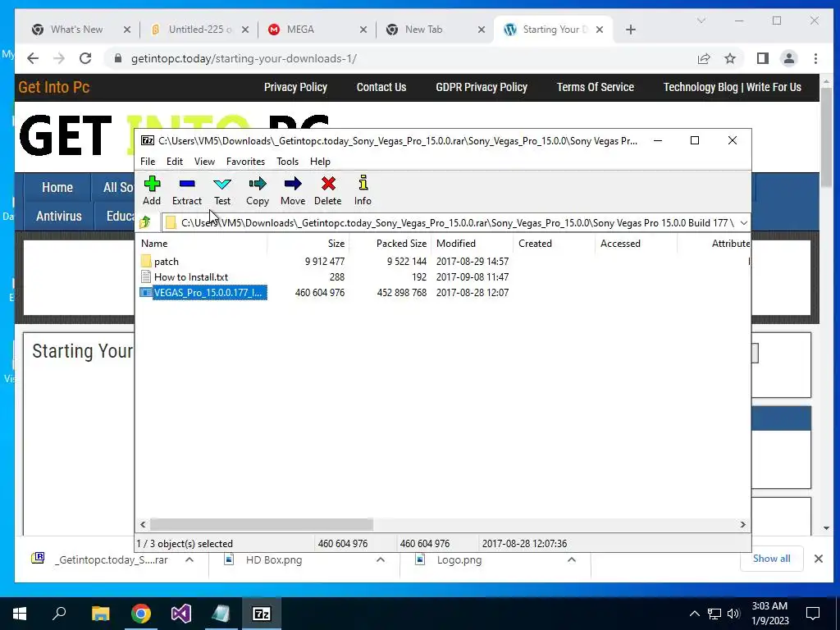Click the Add toolbar icon in 7-Zip
The width and height of the screenshot is (840, 630).
point(152,190)
